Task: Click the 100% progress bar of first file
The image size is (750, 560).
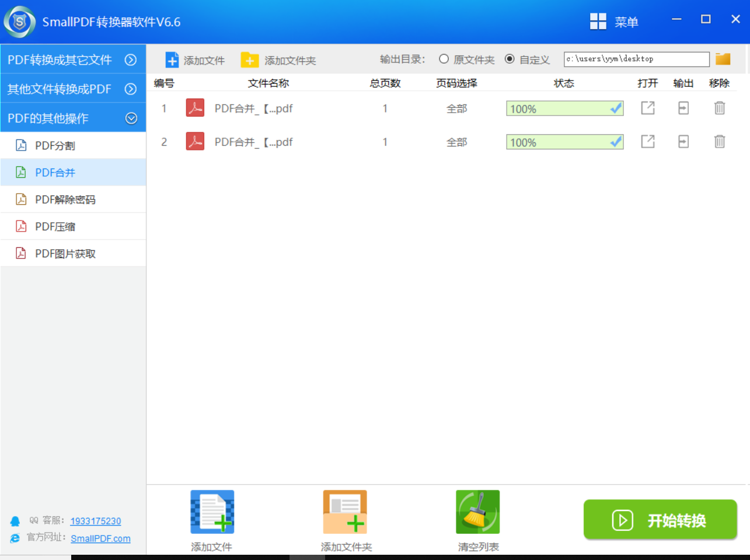Action: (564, 108)
